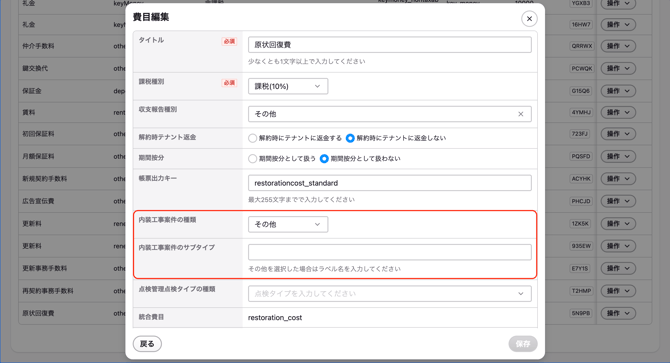Open 操作 menu for row QRRWX
This screenshot has width=670, height=363.
pos(618,46)
